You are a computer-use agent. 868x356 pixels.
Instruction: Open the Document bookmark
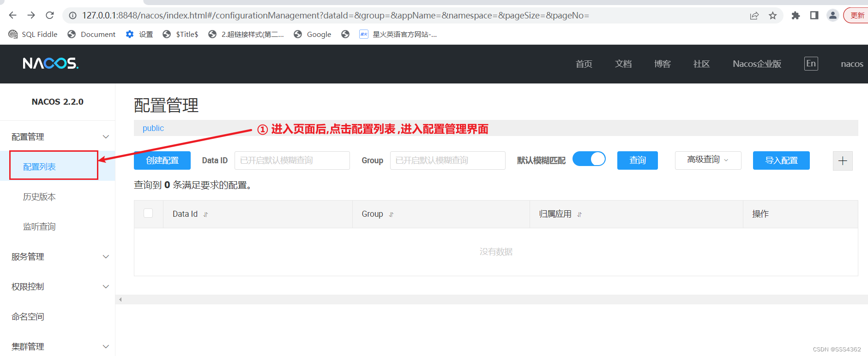[x=91, y=34]
